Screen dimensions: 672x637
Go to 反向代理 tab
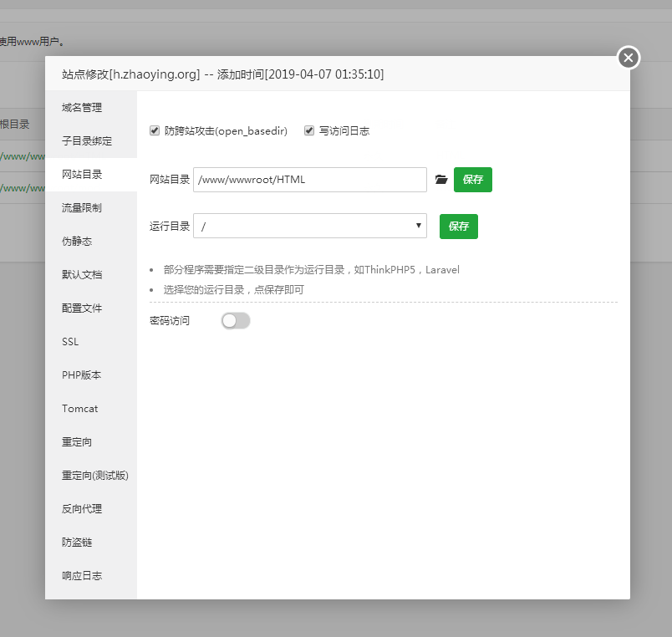91,509
